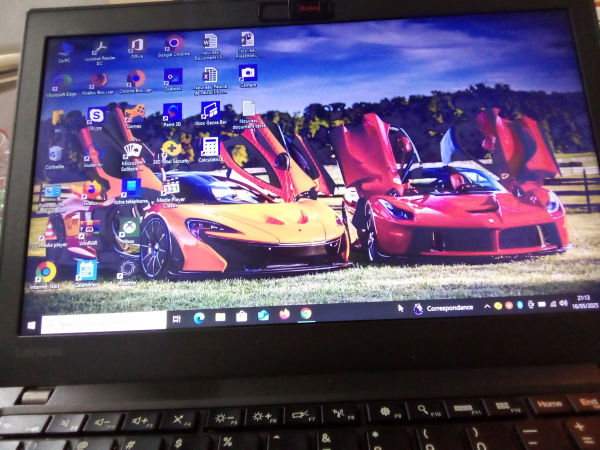Screen dimensions: 600x450
Task: Open the Caméra desktop shortcut
Action: click(x=247, y=74)
